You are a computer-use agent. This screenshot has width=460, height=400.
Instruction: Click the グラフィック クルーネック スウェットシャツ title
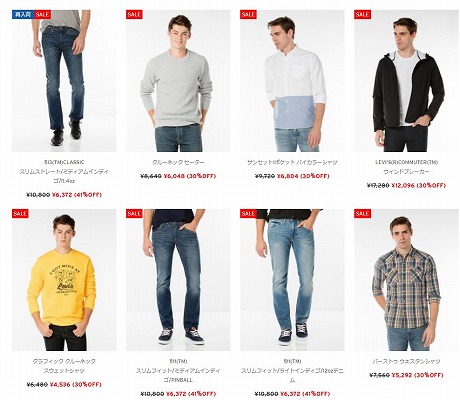(64, 366)
